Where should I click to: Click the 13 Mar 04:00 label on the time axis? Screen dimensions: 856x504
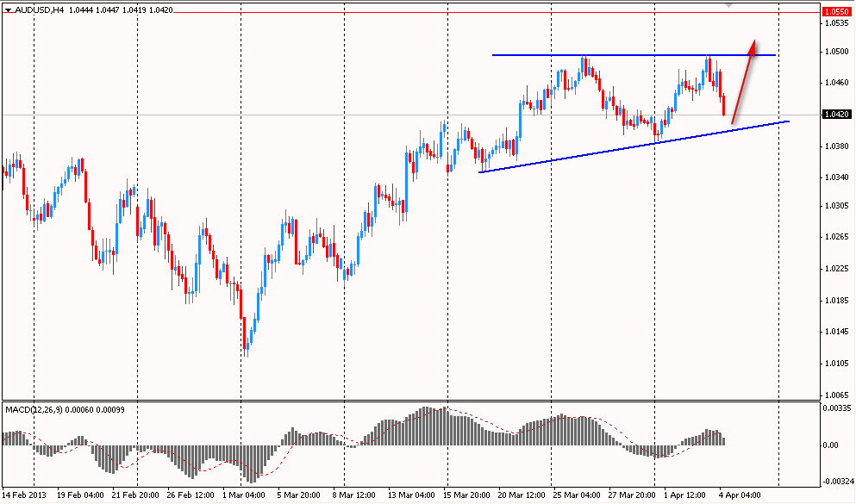click(412, 495)
